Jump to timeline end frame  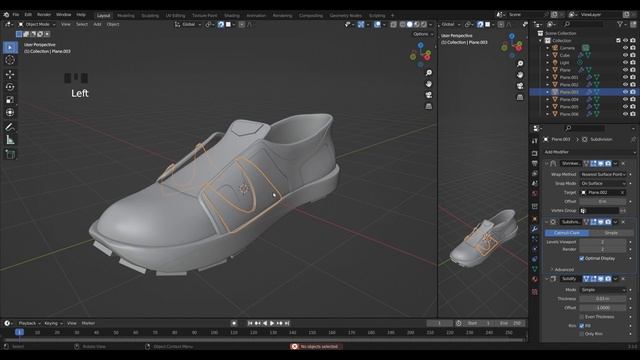coord(287,323)
